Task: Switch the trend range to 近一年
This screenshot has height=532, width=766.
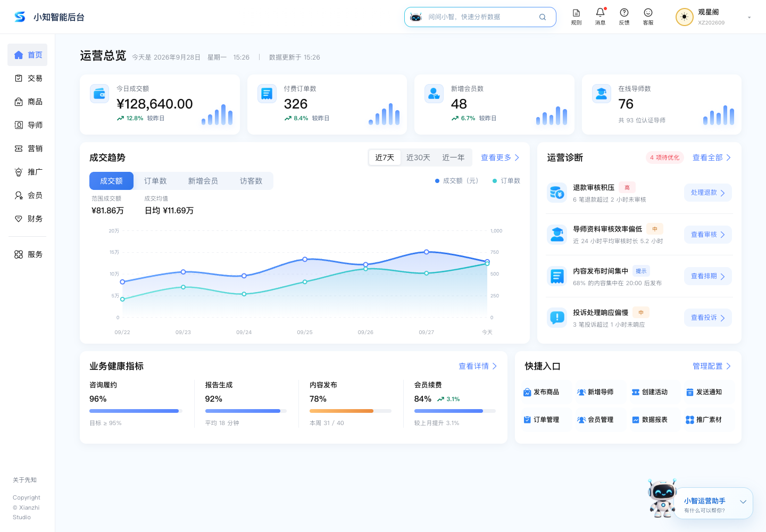Action: [453, 157]
